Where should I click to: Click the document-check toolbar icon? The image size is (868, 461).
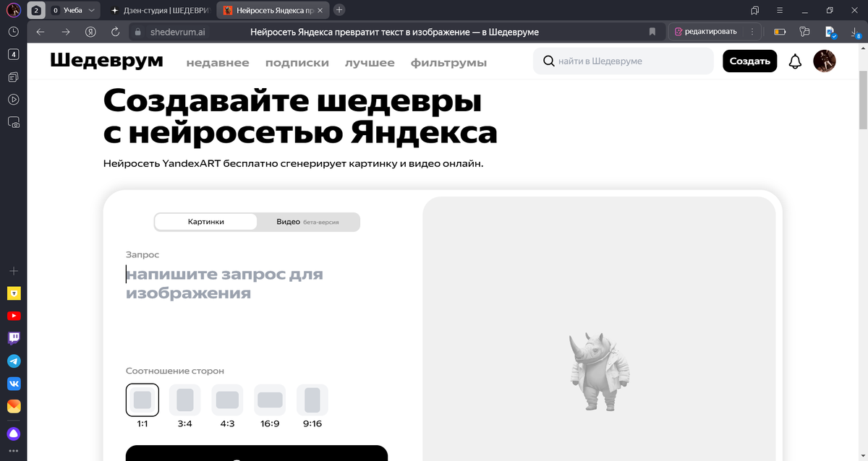click(831, 33)
